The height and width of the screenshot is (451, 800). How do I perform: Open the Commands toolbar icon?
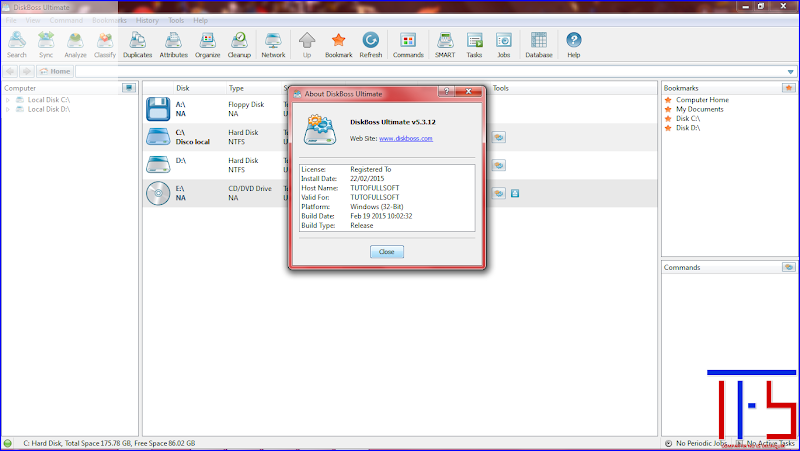[x=408, y=45]
